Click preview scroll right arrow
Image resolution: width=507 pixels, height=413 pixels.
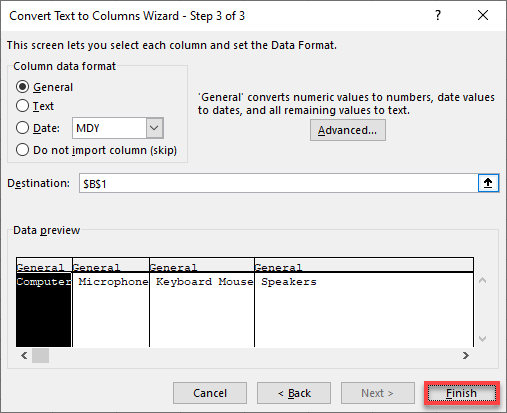tap(466, 356)
